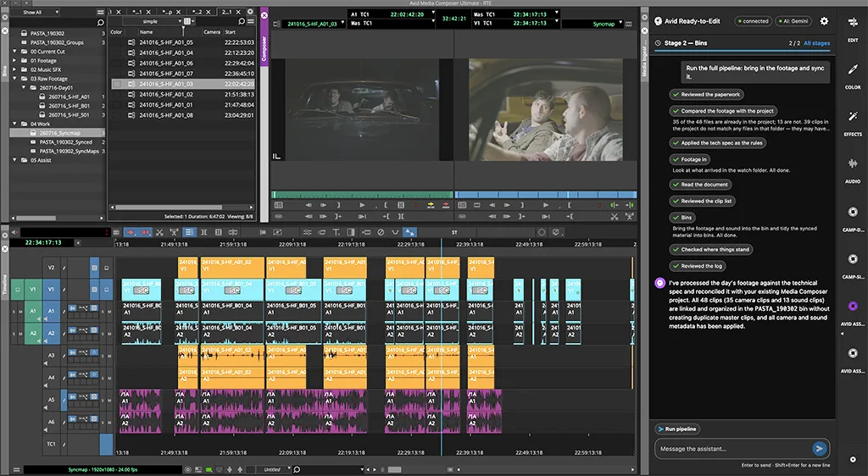Toggle the V1 source track selector

tap(33, 289)
